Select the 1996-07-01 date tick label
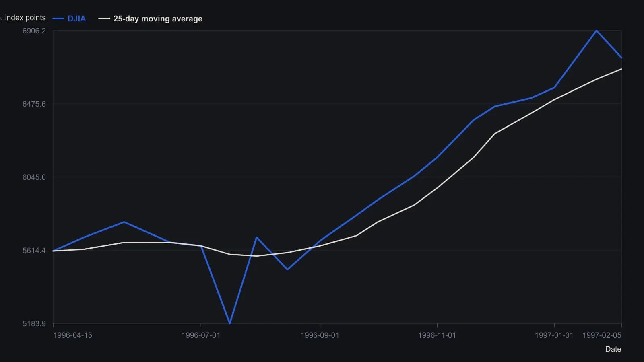This screenshot has width=644, height=362. (x=201, y=335)
